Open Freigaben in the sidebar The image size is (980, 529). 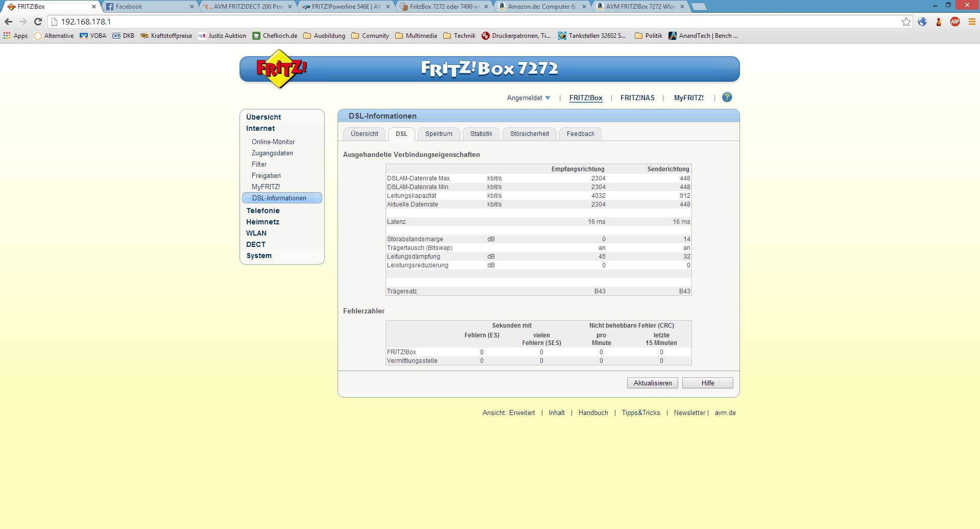[x=266, y=175]
